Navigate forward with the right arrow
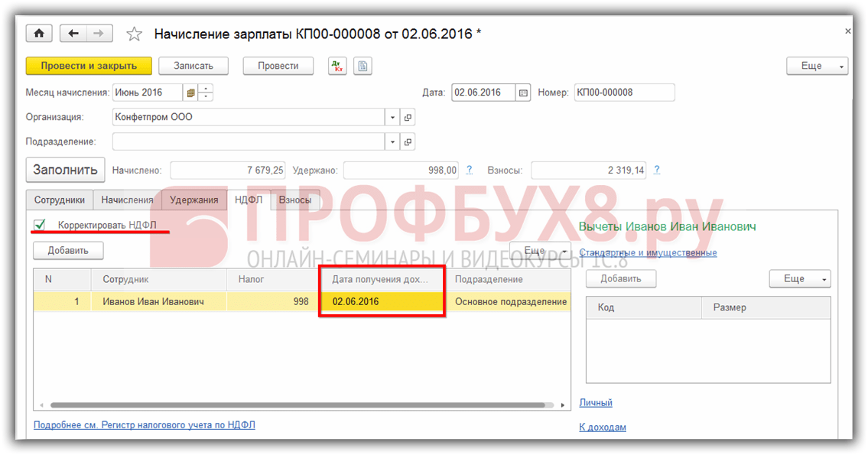868x455 pixels. coord(99,34)
